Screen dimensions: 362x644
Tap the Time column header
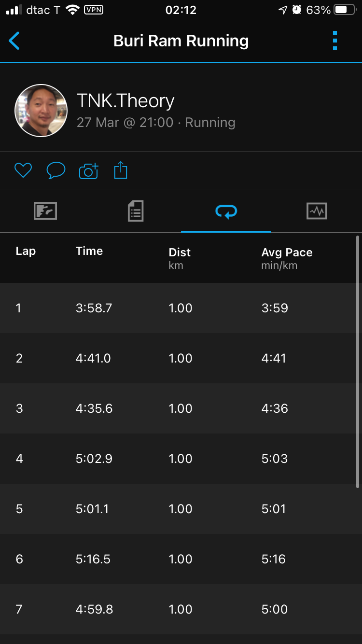pos(89,251)
